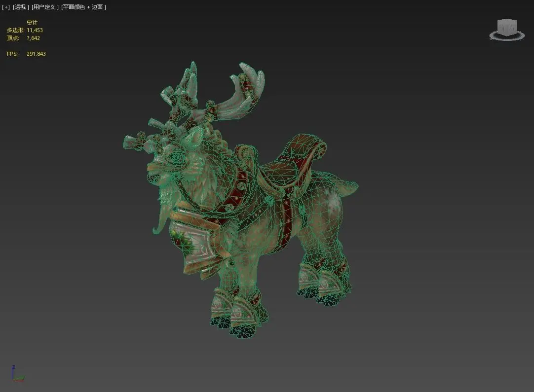Screen dimensions: 534x392
Task: Open the [平面颜色 + 边面] display mode menu
Action: click(83, 7)
